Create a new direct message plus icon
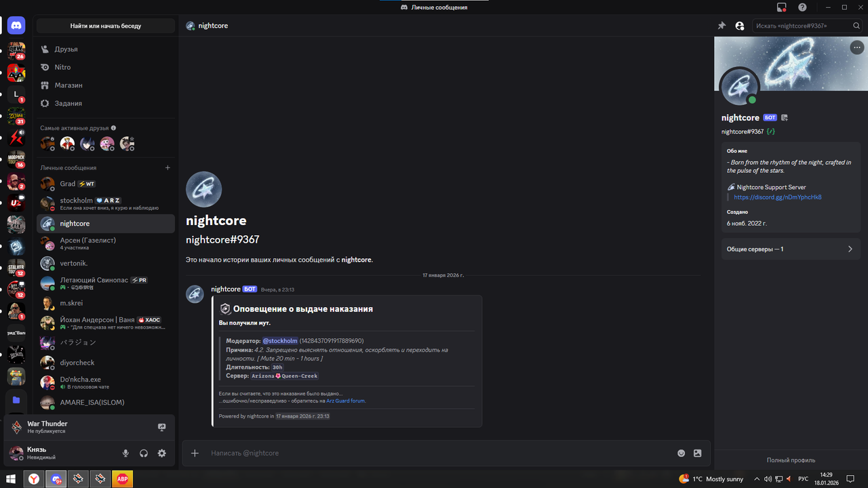Viewport: 868px width, 488px height. pos(167,167)
